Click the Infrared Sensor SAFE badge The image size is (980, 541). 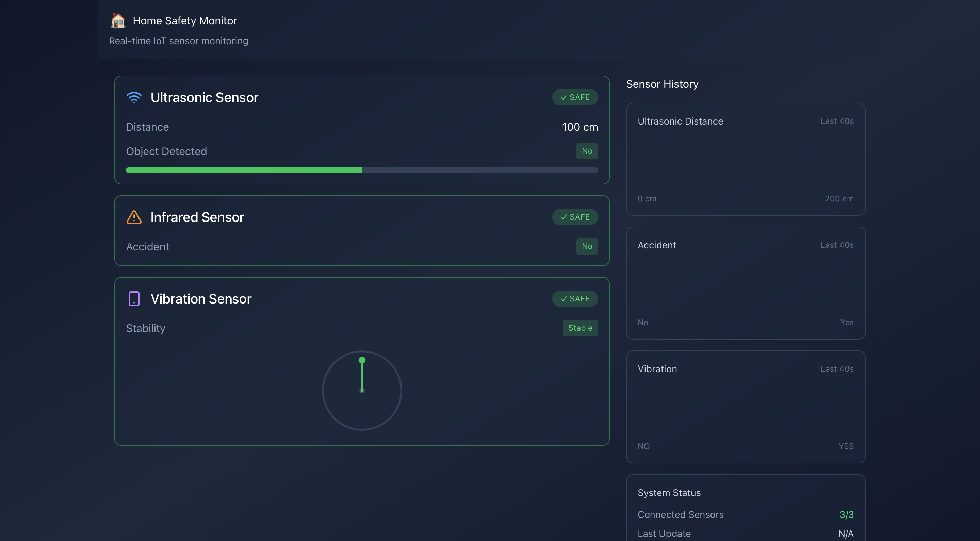(575, 217)
